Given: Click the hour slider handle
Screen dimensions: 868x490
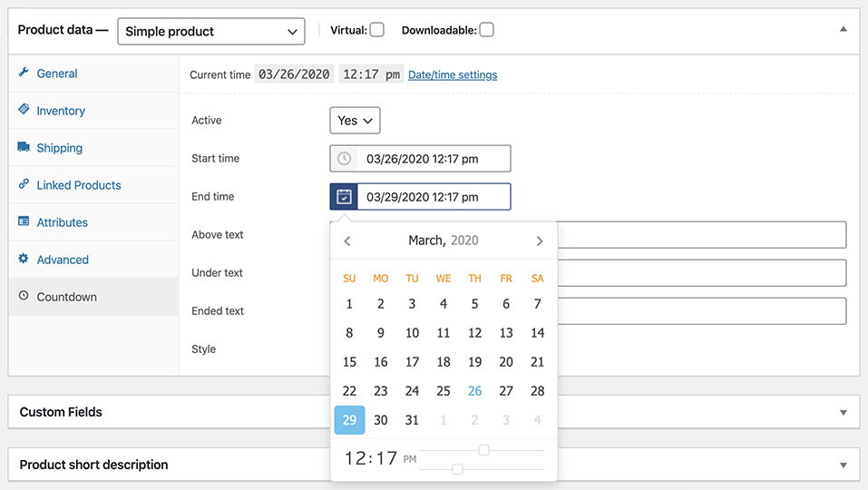Looking at the screenshot, I should point(483,450).
